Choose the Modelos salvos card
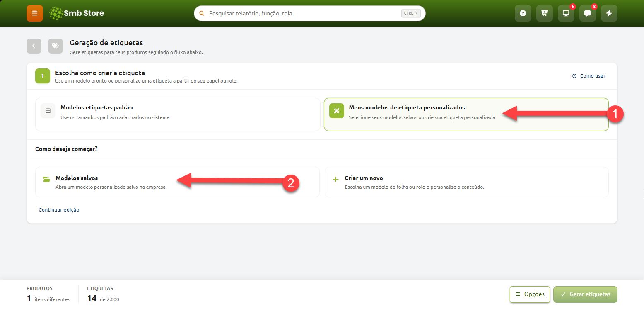The width and height of the screenshot is (644, 309). (x=178, y=182)
